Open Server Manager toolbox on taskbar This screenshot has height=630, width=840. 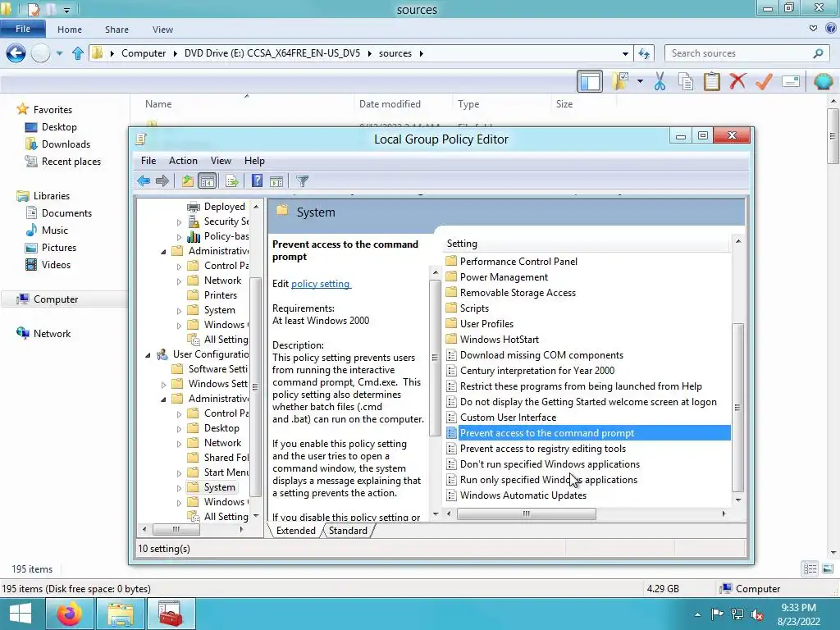click(x=171, y=614)
